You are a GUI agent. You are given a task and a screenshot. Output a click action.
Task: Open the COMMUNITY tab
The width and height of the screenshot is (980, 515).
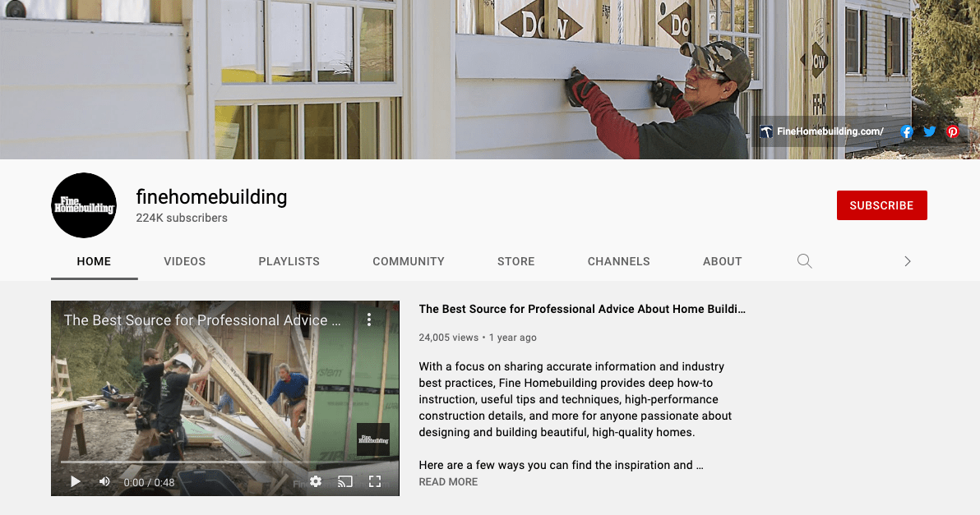point(408,261)
